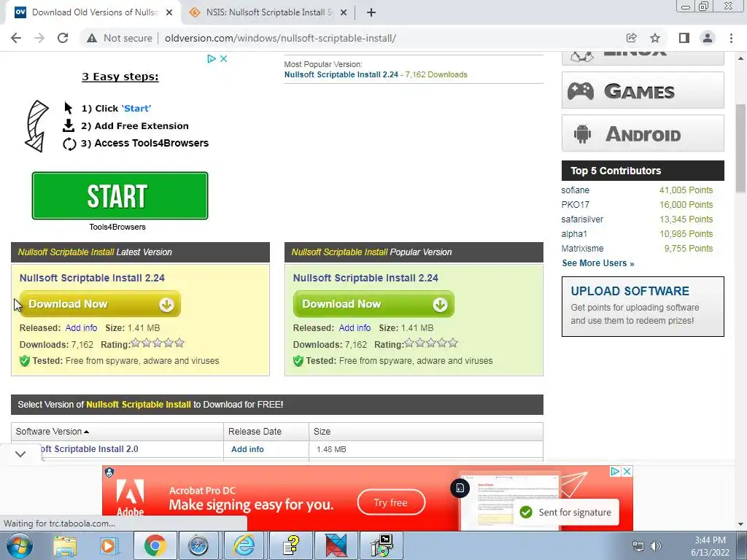Click the volume speaker tray icon
The width and height of the screenshot is (747, 560).
656,546
